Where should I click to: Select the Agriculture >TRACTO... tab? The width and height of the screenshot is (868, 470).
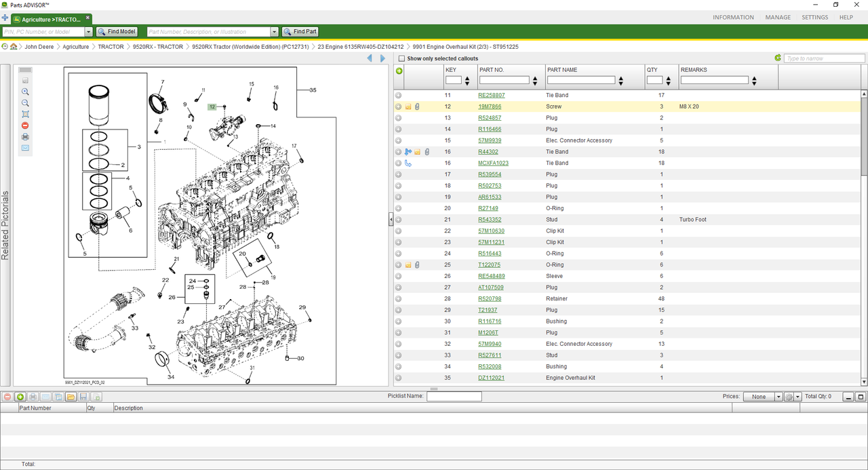click(52, 19)
